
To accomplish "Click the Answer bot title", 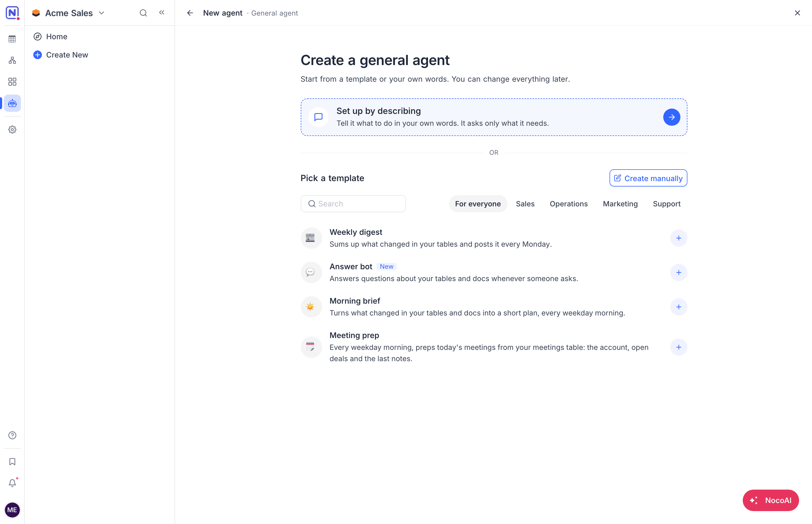I will [x=351, y=266].
